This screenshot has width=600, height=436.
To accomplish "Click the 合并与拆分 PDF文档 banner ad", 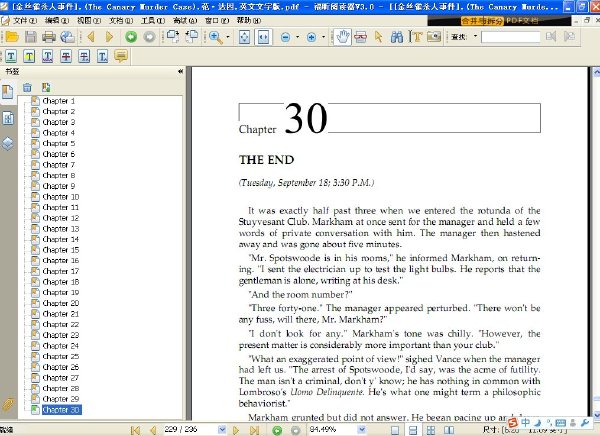I will pyautogui.click(x=499, y=21).
